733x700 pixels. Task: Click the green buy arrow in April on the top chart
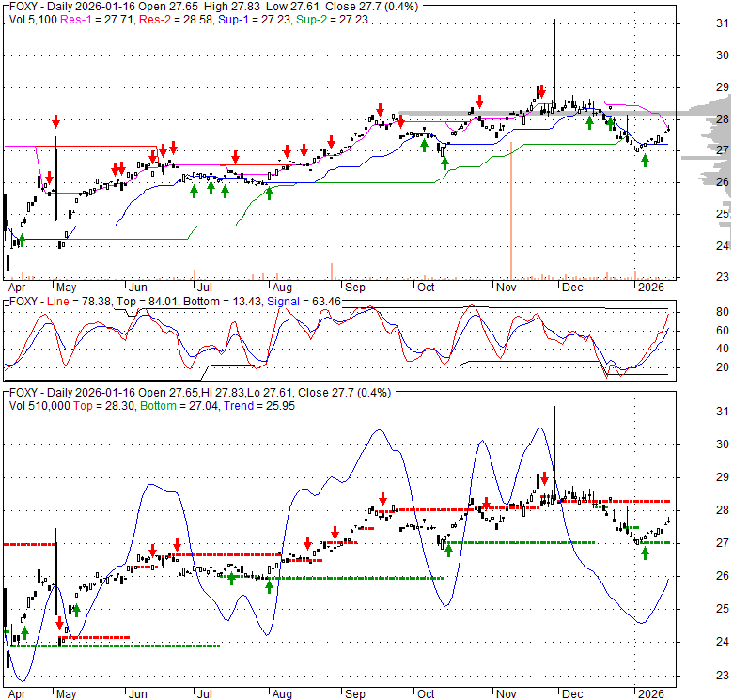tap(23, 240)
